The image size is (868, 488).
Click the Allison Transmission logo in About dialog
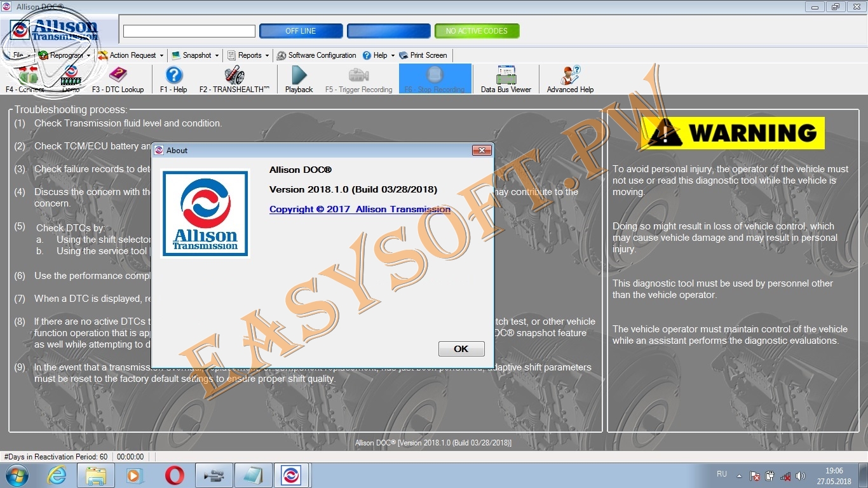point(205,213)
